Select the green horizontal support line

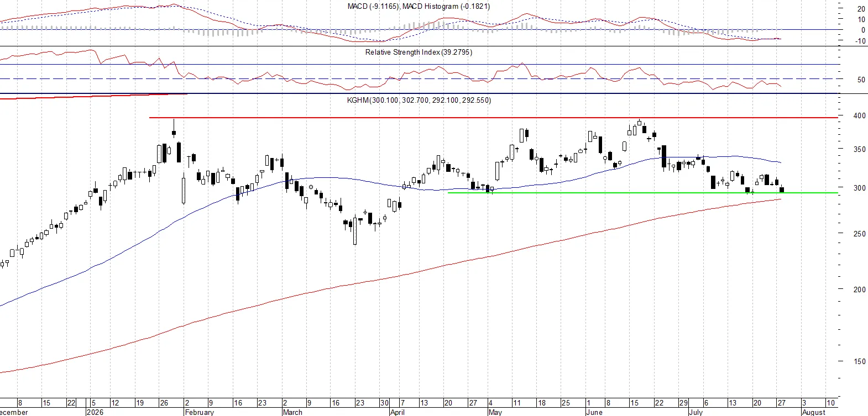[x=642, y=193]
